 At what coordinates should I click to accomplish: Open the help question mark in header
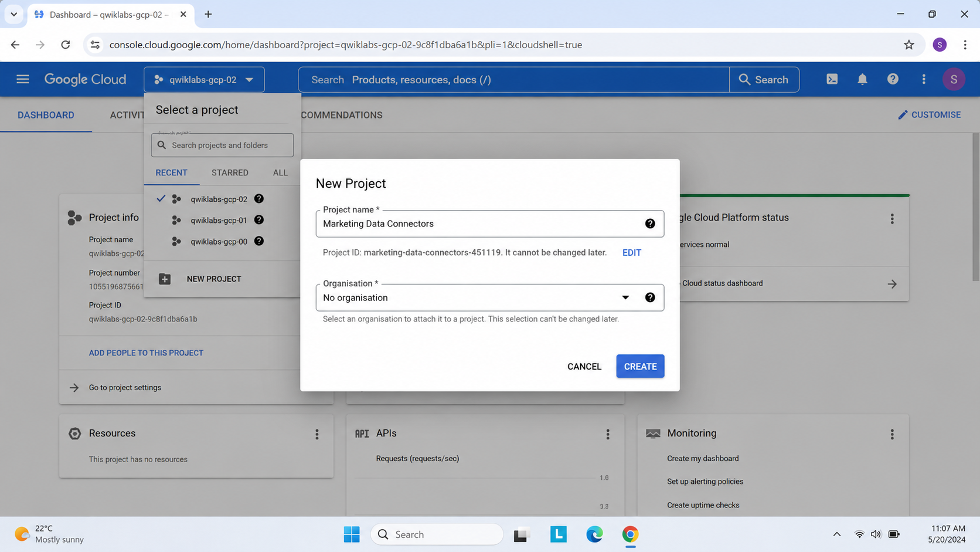click(893, 79)
